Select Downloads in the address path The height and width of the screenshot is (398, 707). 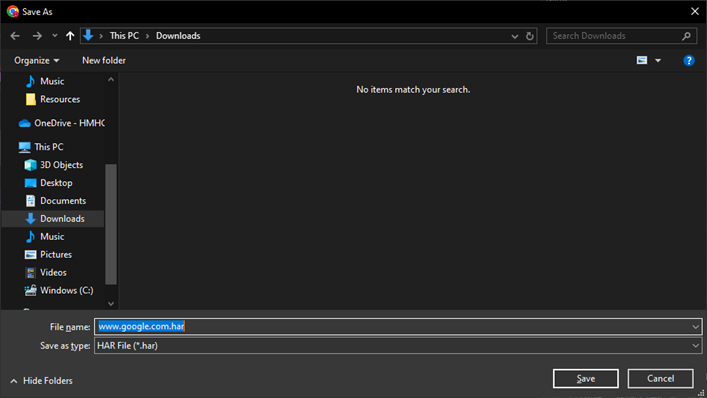tap(178, 36)
